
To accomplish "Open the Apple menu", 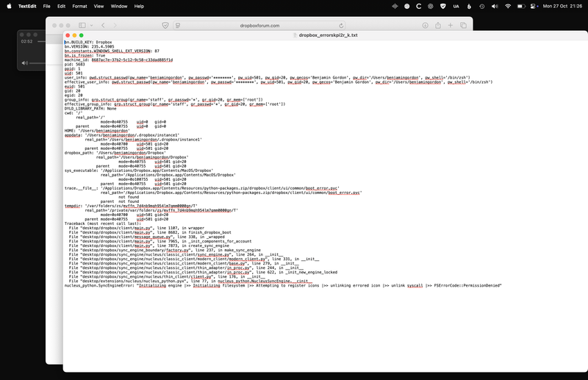I will (9, 6).
